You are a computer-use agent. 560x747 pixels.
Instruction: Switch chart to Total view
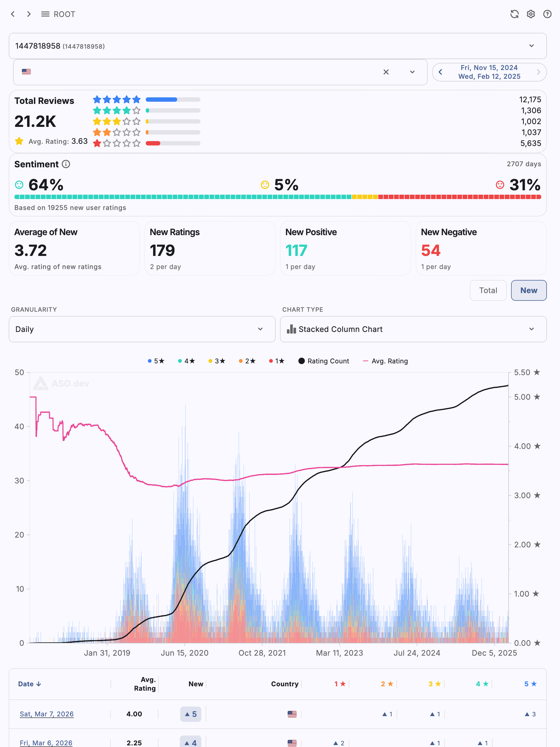[488, 290]
